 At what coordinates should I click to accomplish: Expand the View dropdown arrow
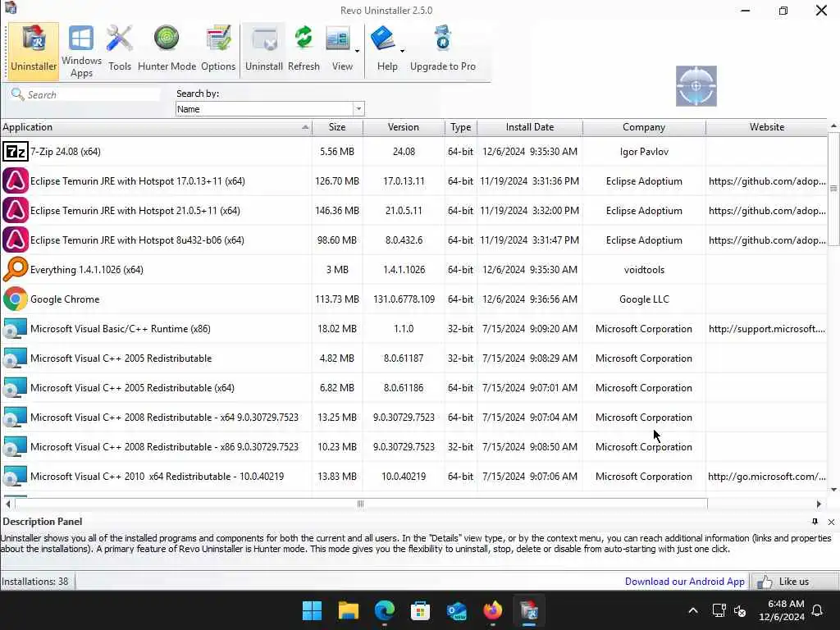(358, 52)
